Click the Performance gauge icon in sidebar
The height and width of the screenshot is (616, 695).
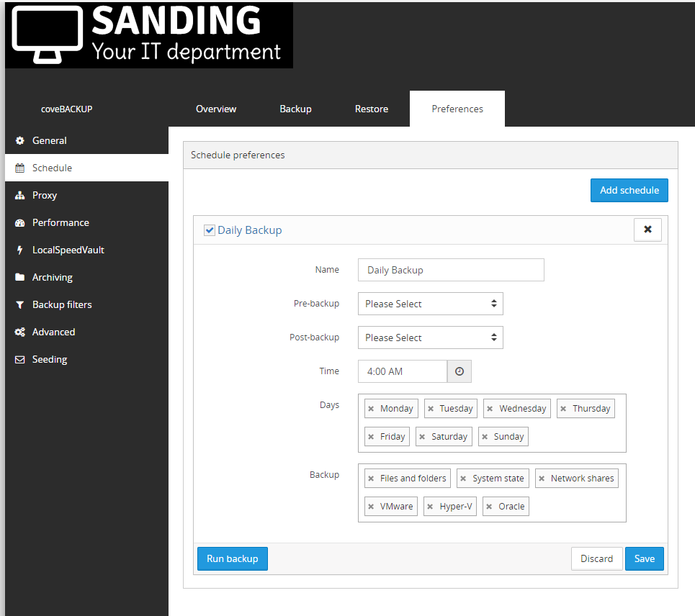[x=20, y=223]
